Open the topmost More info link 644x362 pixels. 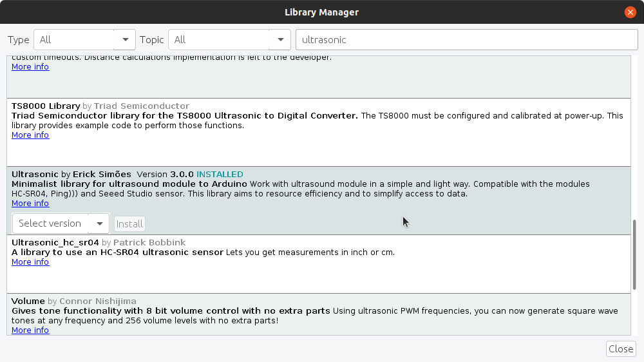point(30,67)
